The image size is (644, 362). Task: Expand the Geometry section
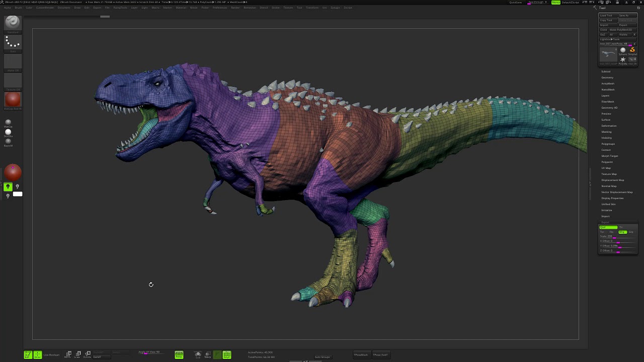[x=607, y=77]
